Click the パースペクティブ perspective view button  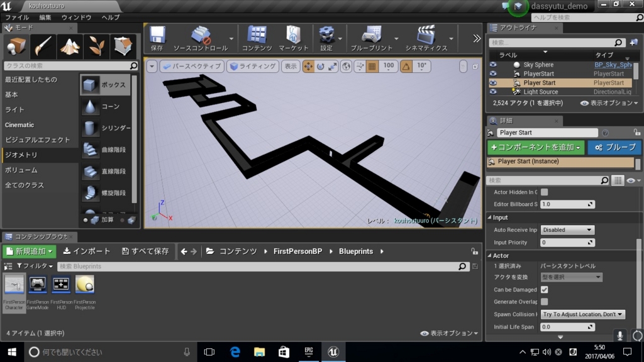(x=192, y=67)
